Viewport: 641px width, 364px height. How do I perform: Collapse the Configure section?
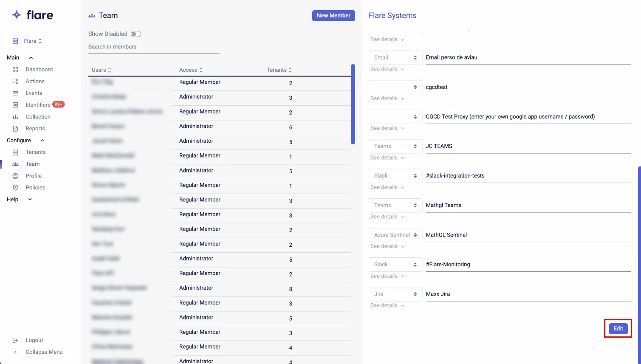coord(42,141)
